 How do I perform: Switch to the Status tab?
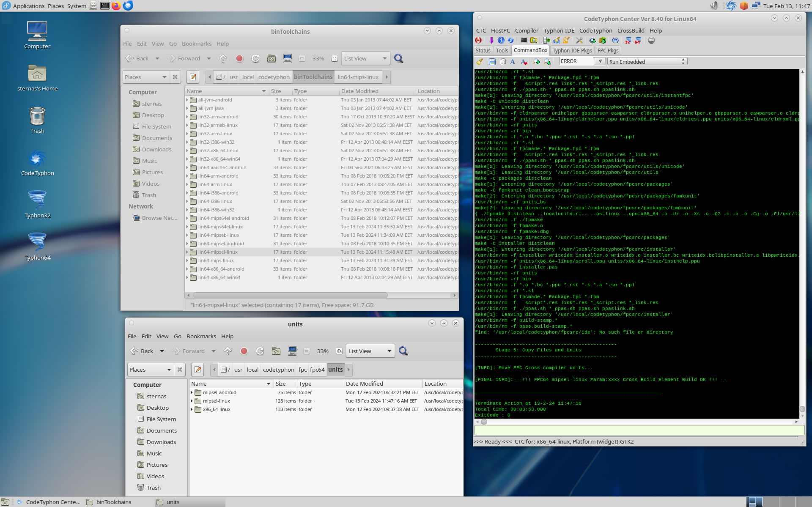point(483,50)
